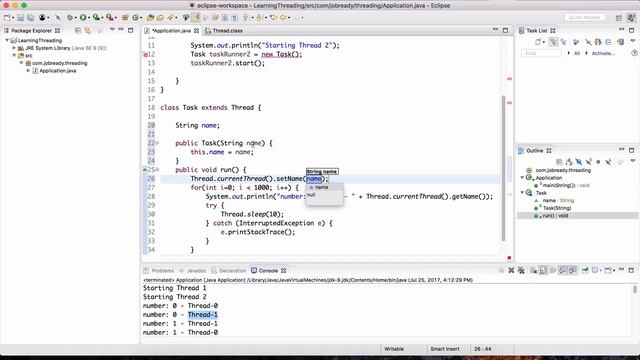The image size is (640, 360).
Task: Click the New wizard toolbar icon
Action: [7, 18]
